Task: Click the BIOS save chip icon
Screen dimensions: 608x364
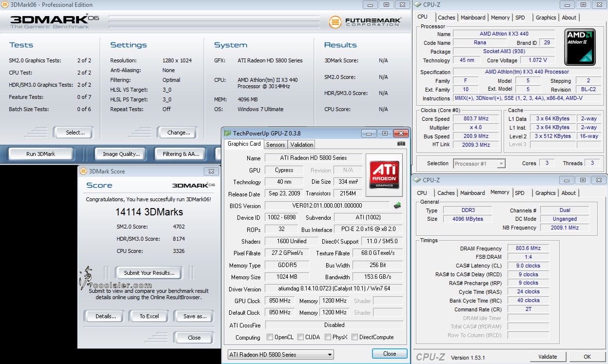Action: click(x=397, y=206)
